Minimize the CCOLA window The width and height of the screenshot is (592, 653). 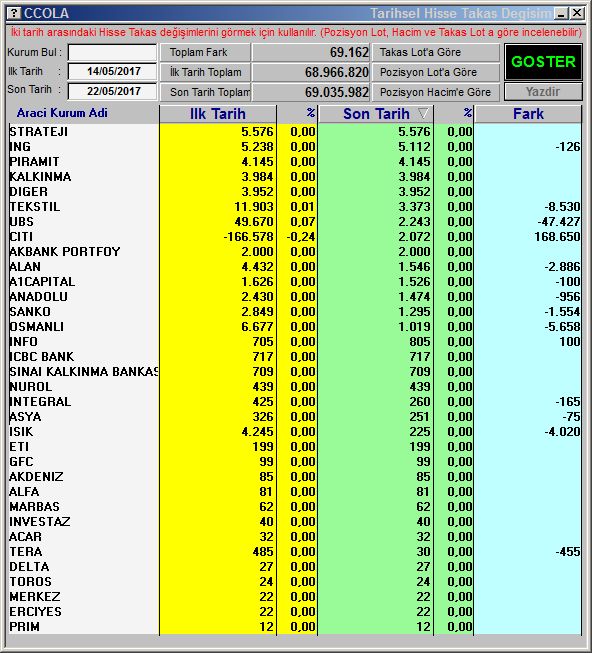[x=562, y=13]
